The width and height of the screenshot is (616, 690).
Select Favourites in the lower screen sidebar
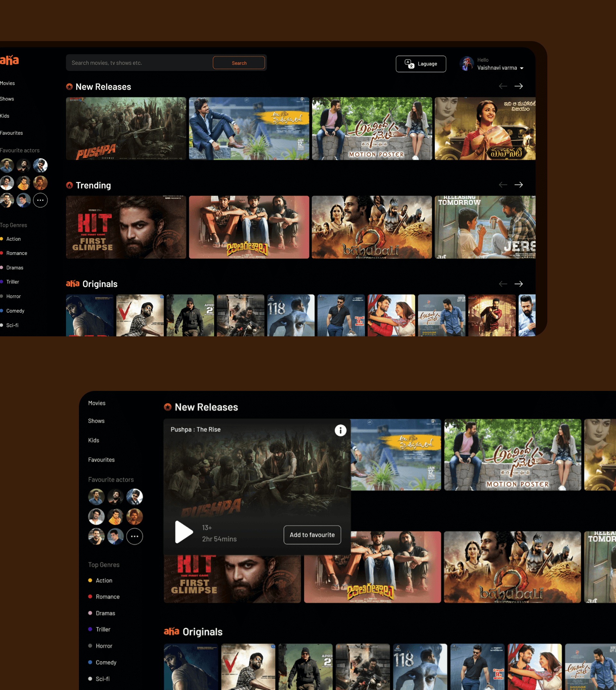tap(101, 460)
